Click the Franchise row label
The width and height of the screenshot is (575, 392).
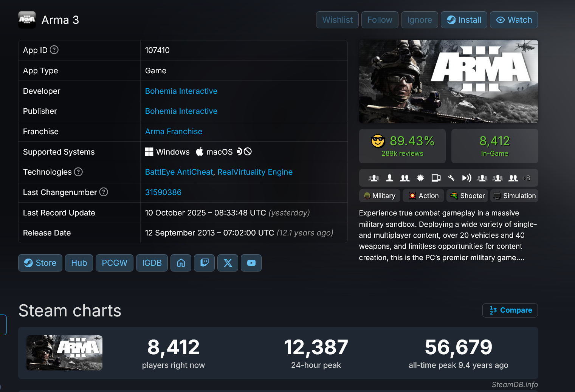point(41,132)
